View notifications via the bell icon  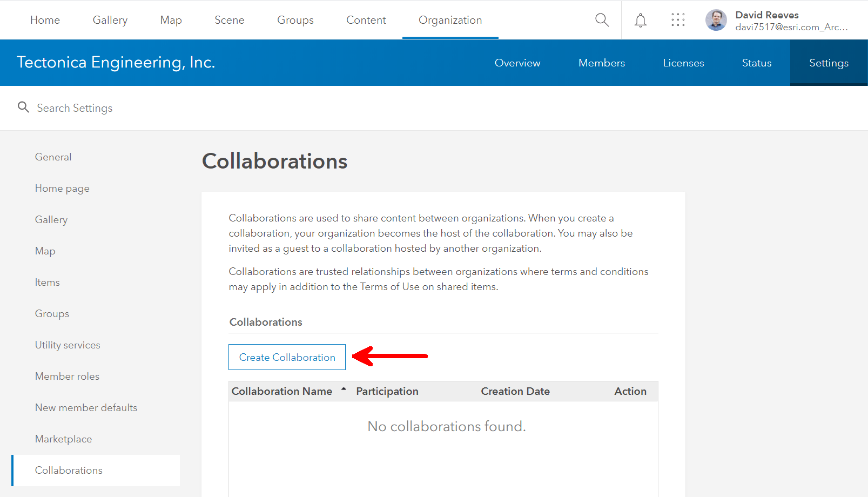point(640,19)
